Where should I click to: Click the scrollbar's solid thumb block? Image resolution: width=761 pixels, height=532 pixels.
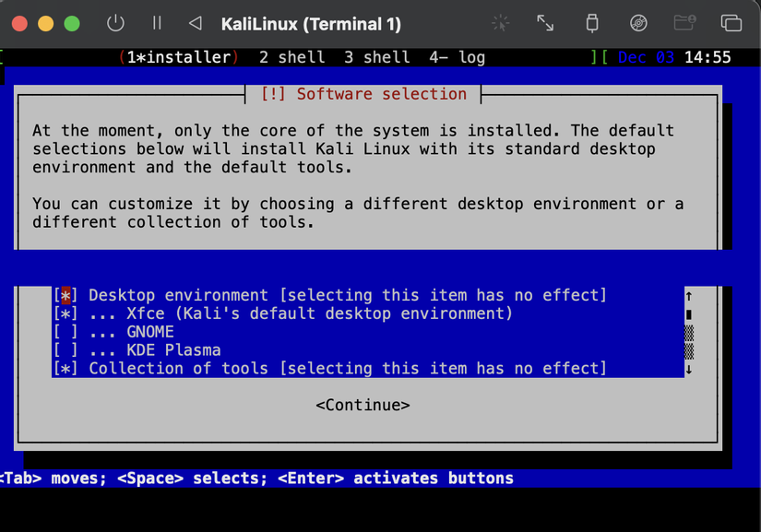[689, 314]
